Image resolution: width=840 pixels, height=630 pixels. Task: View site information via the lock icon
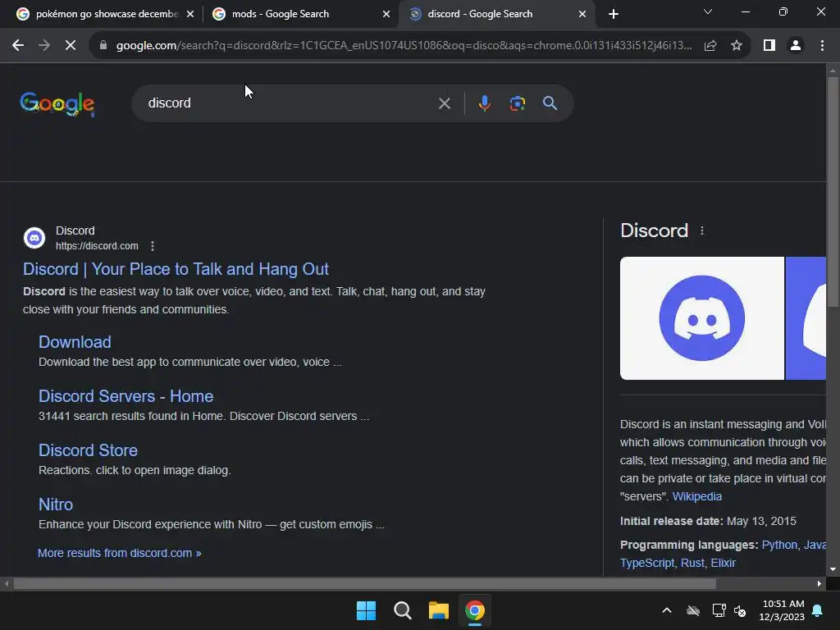[x=103, y=46]
